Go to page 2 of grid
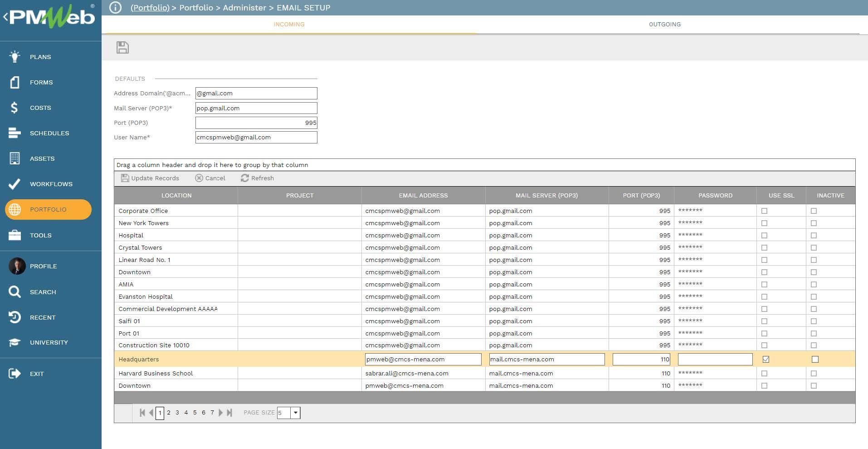This screenshot has height=449, width=868. [x=169, y=413]
